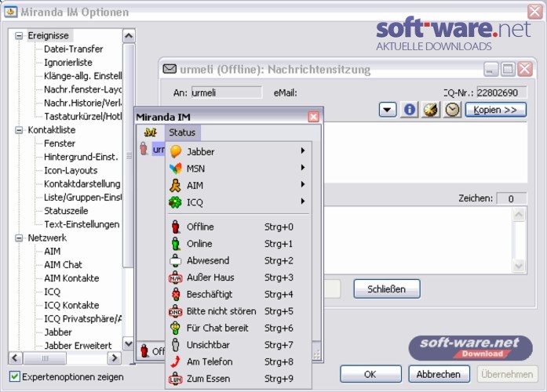Image resolution: width=547 pixels, height=392 pixels.
Task: Click the Kopien >> button
Action: pos(495,110)
